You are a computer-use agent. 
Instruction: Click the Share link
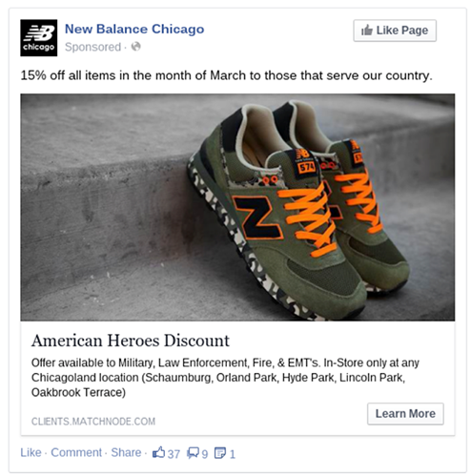point(126,452)
